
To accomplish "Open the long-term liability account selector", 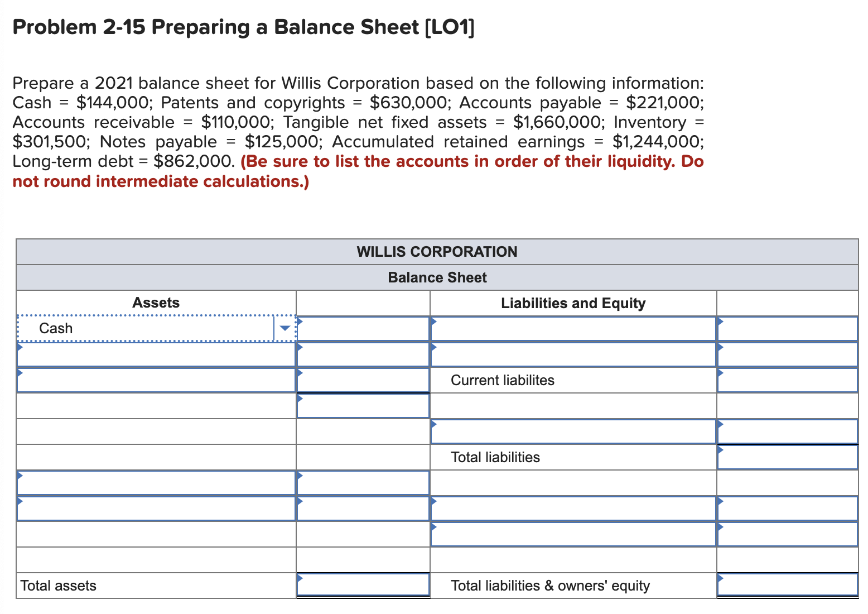I will point(573,431).
